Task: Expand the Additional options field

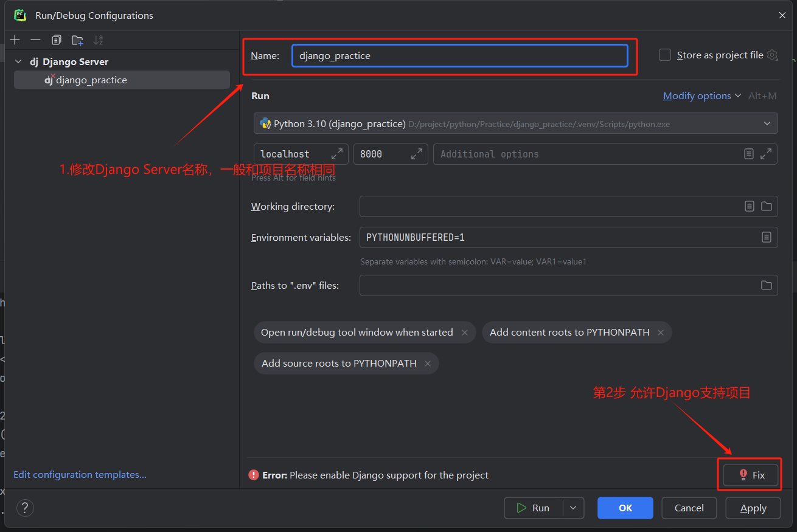Action: [767, 154]
